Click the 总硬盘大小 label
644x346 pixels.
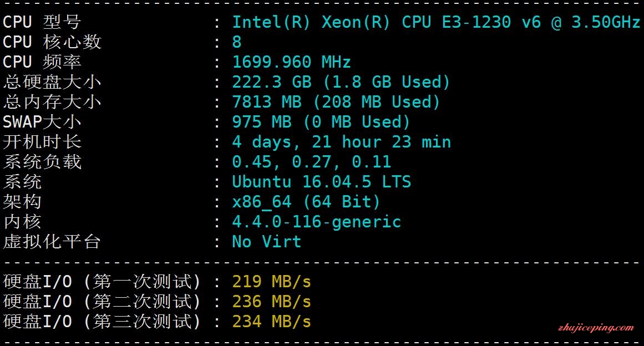coord(52,82)
